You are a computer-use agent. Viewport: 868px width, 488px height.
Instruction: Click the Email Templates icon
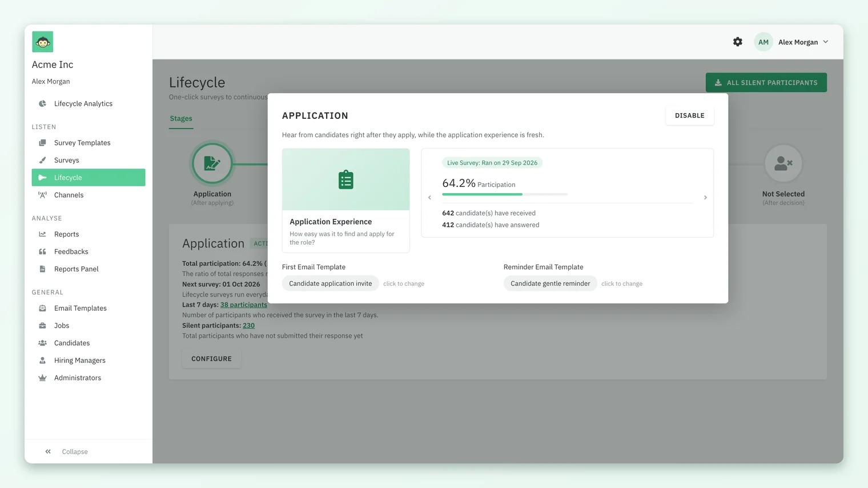42,308
